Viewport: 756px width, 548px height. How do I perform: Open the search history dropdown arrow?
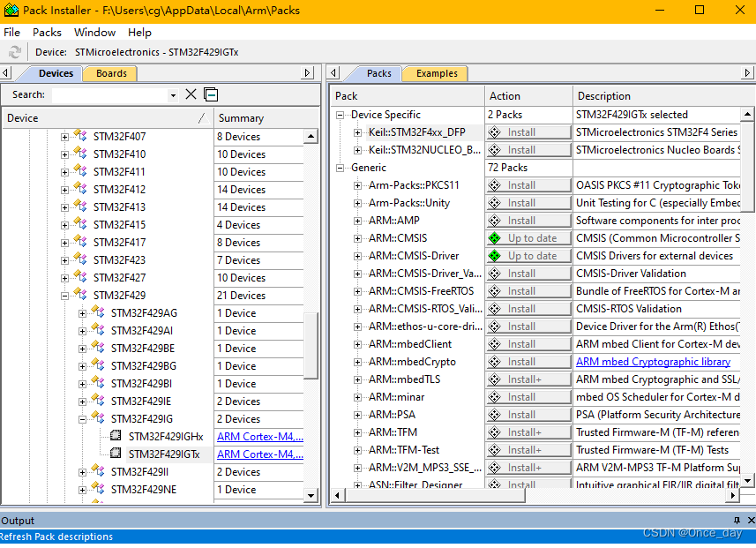pyautogui.click(x=173, y=94)
